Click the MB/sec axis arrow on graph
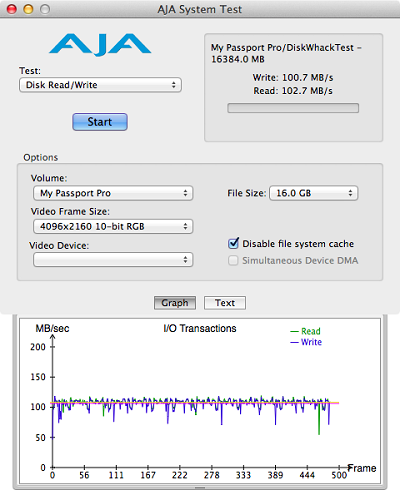400x490 pixels. tap(53, 337)
